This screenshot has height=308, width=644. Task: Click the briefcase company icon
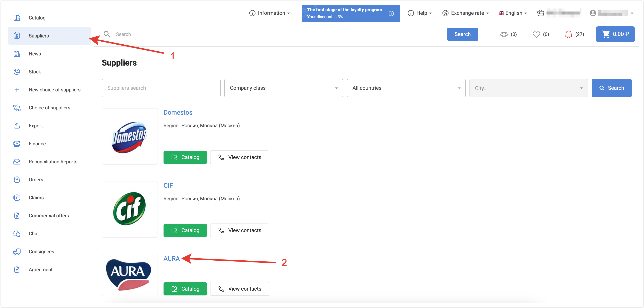[x=541, y=13]
